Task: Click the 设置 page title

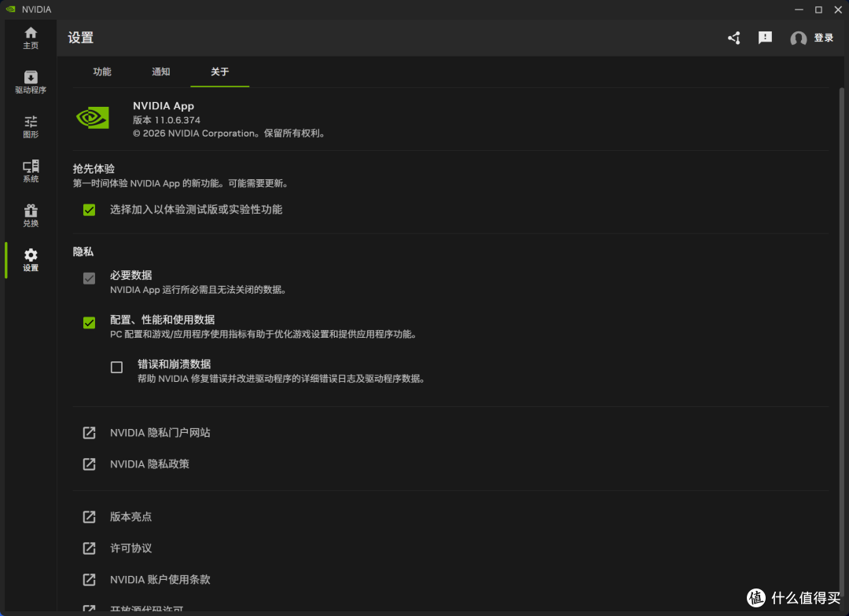Action: coord(81,38)
